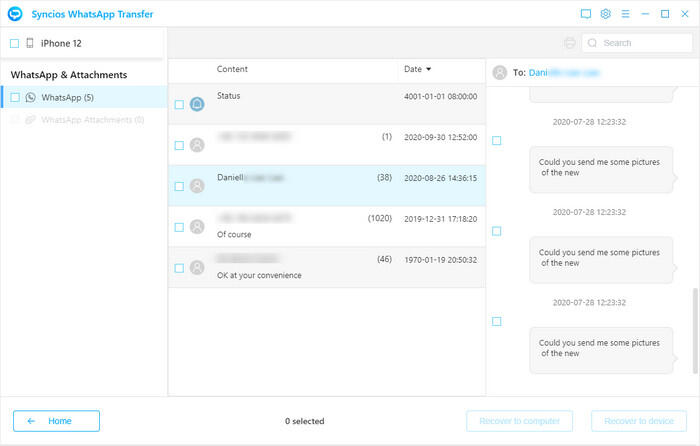Select WhatsApp (5) in the sidebar
Image resolution: width=700 pixels, height=446 pixels.
[67, 97]
